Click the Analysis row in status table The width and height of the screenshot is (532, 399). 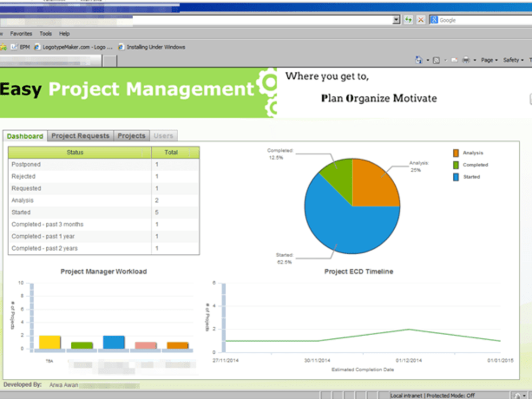(104, 201)
